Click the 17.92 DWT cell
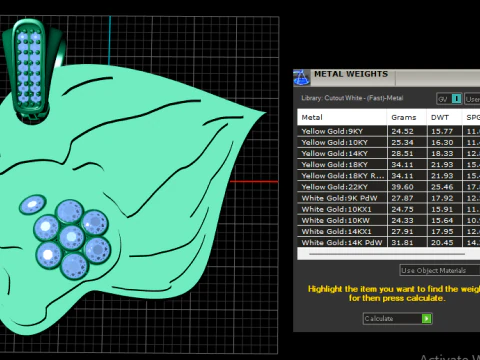Viewport: 480px width, 360px height. click(444, 198)
